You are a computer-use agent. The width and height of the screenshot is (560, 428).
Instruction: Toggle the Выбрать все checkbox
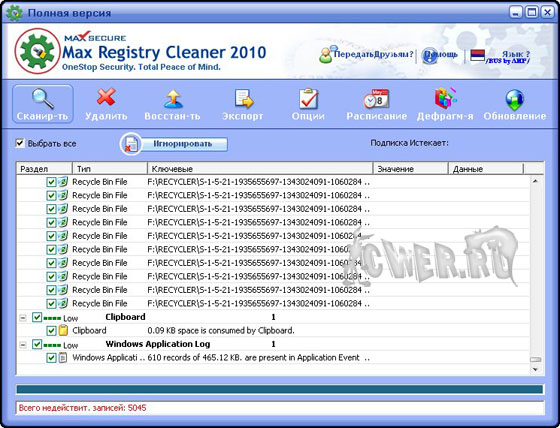pos(20,144)
